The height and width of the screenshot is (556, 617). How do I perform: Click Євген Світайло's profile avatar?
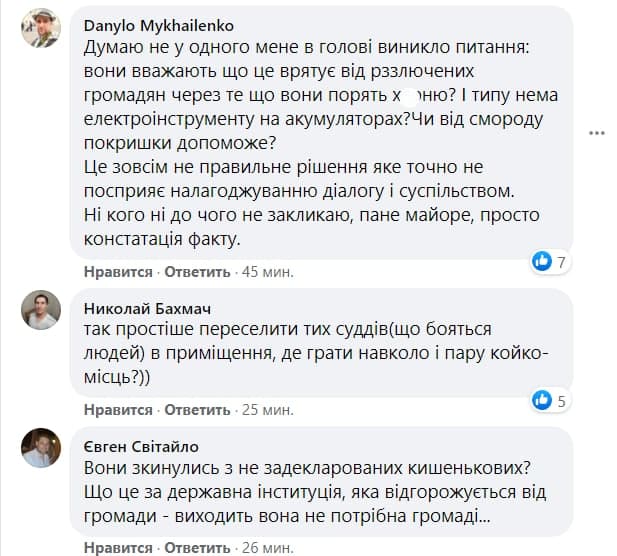tap(40, 448)
